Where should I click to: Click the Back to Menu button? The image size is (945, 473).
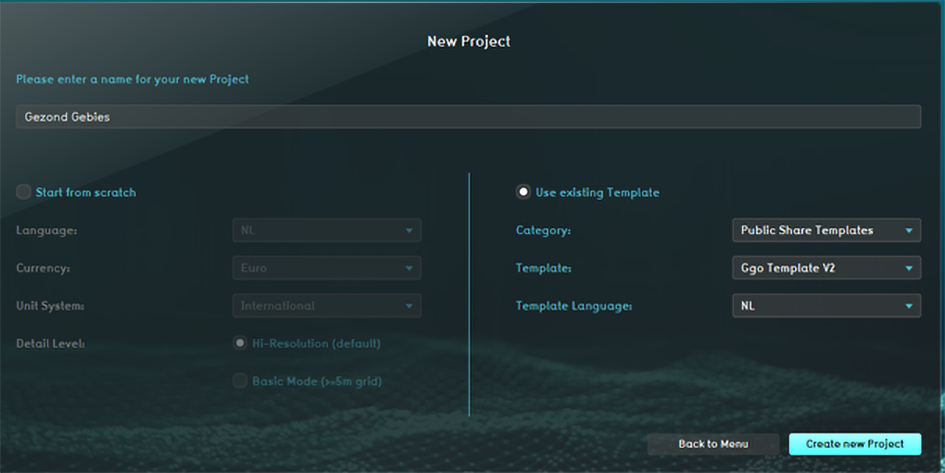tap(713, 444)
